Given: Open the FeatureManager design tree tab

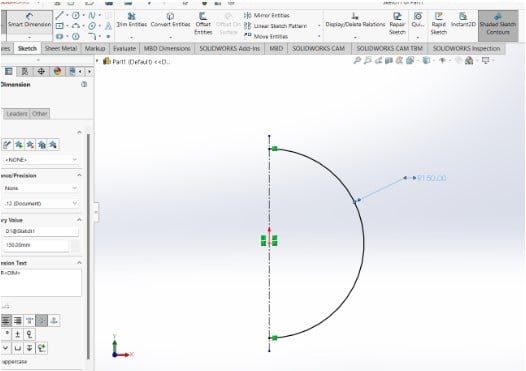Looking at the screenshot, I should tap(9, 71).
